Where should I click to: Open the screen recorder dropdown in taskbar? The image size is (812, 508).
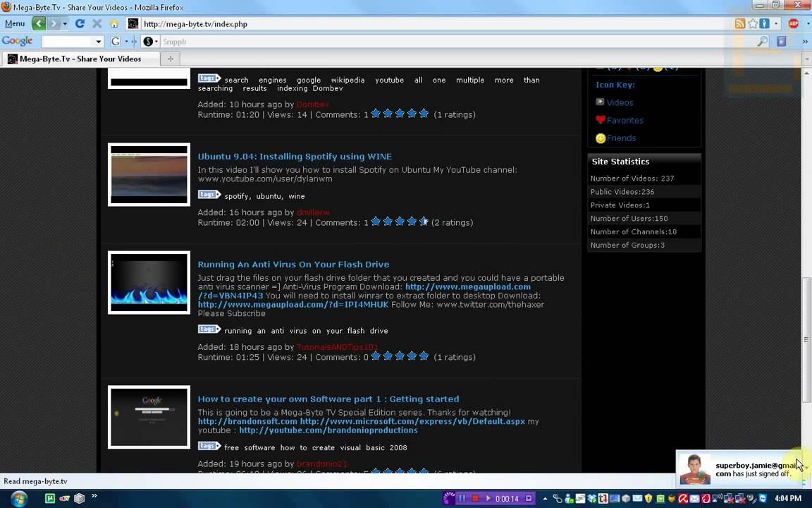[529, 499]
